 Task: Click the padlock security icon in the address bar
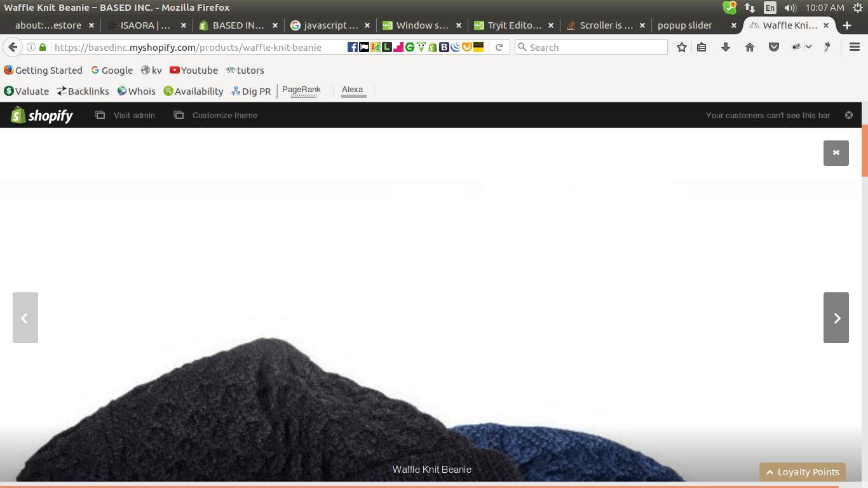click(x=41, y=46)
